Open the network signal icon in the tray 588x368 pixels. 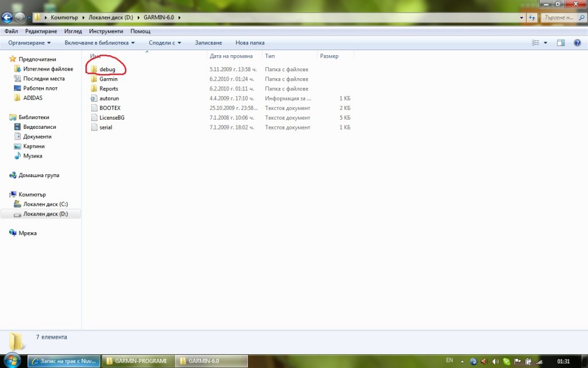pos(539,362)
